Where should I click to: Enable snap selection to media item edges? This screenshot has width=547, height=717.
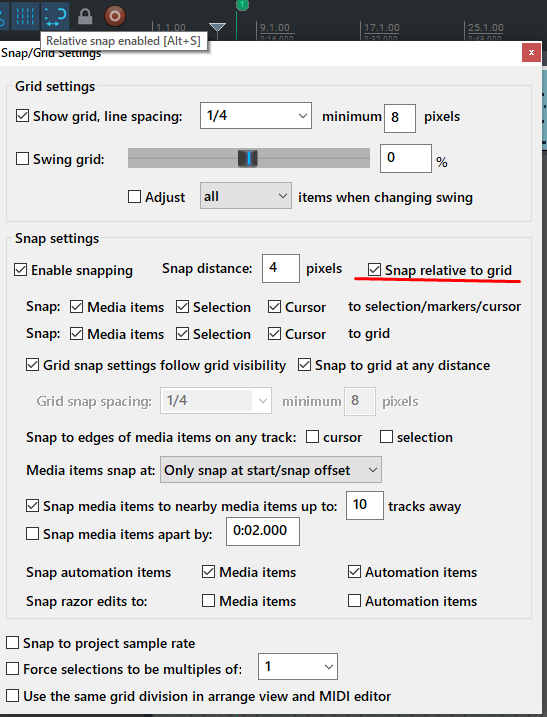coord(386,437)
